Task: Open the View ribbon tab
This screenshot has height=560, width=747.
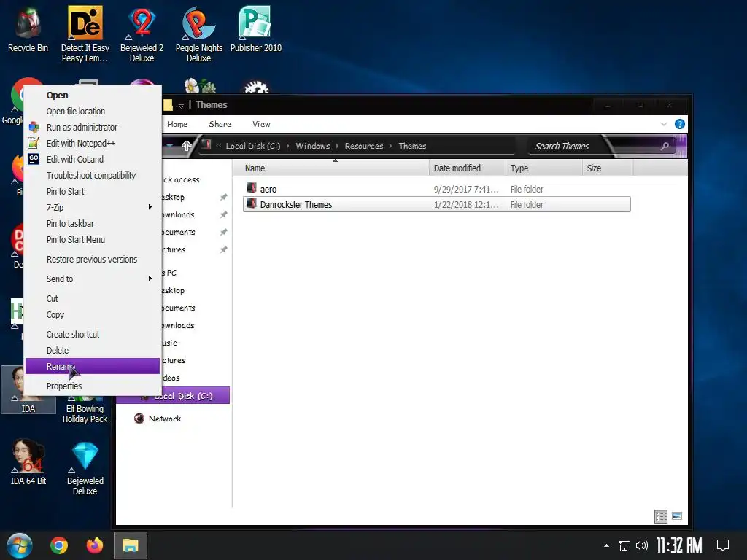Action: click(x=261, y=124)
